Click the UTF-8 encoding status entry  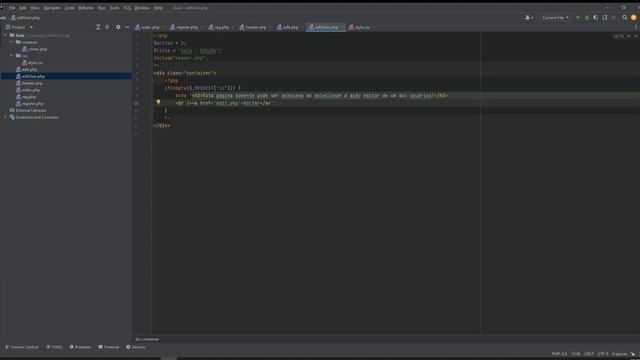(x=603, y=354)
